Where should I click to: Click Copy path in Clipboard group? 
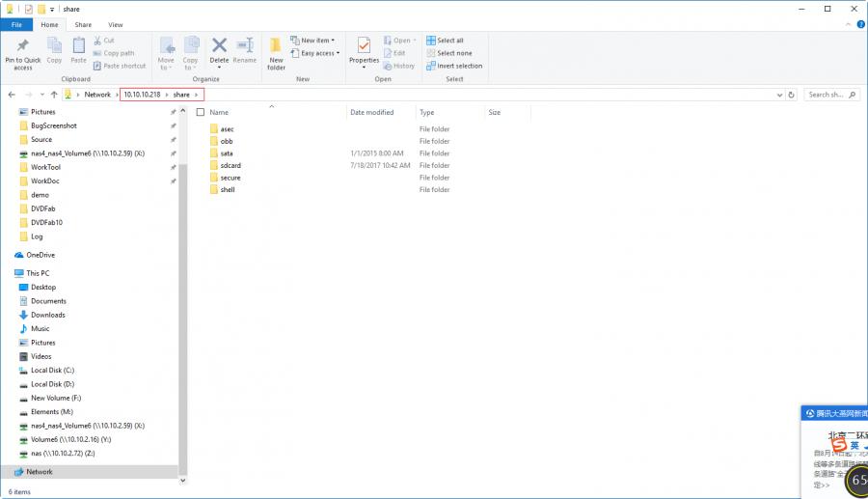coord(114,53)
